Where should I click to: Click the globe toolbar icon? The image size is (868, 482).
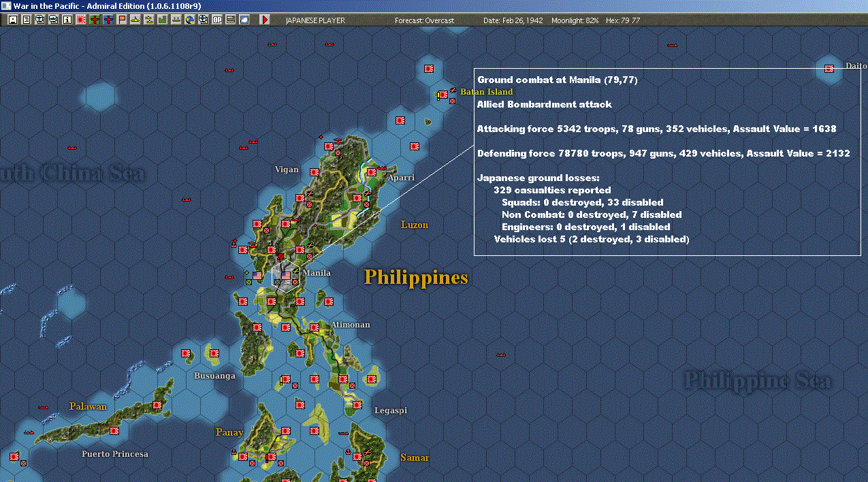coord(189,20)
